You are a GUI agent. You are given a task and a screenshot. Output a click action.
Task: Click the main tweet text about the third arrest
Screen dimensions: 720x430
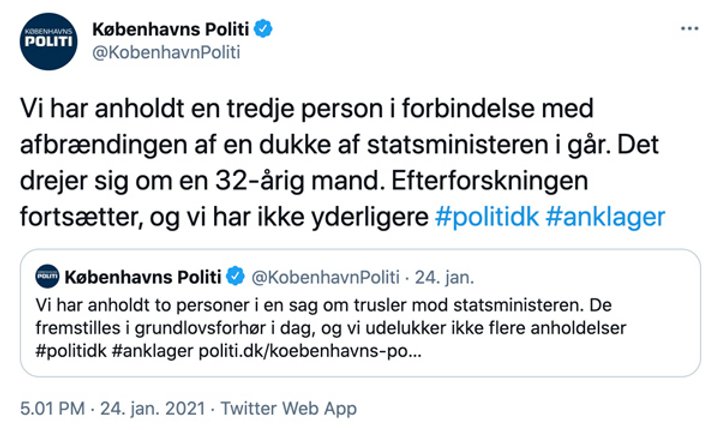(x=342, y=163)
